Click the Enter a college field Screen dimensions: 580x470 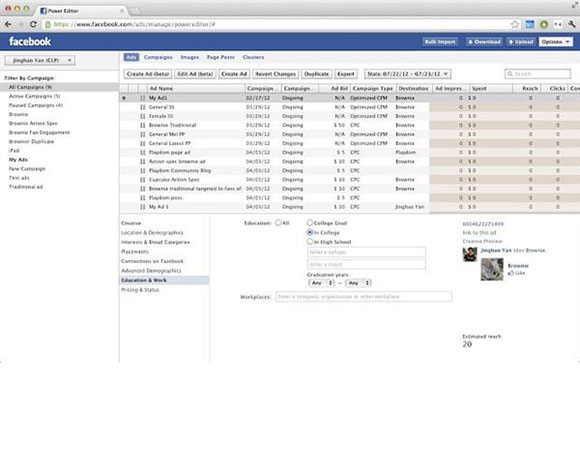point(366,252)
